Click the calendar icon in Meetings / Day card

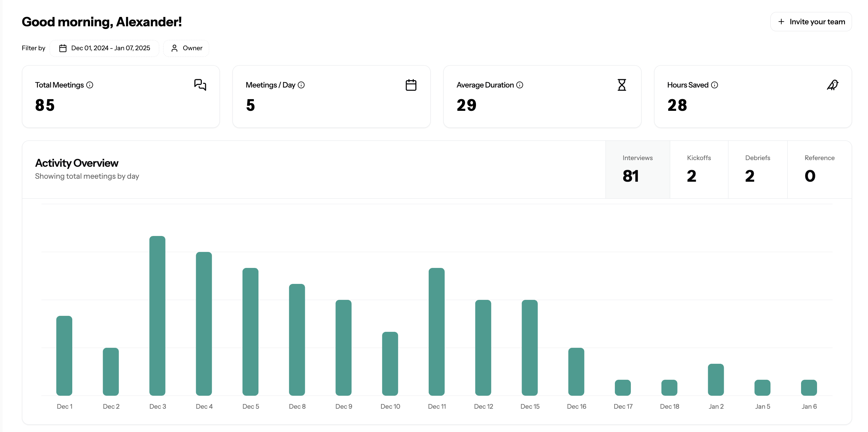coord(411,85)
